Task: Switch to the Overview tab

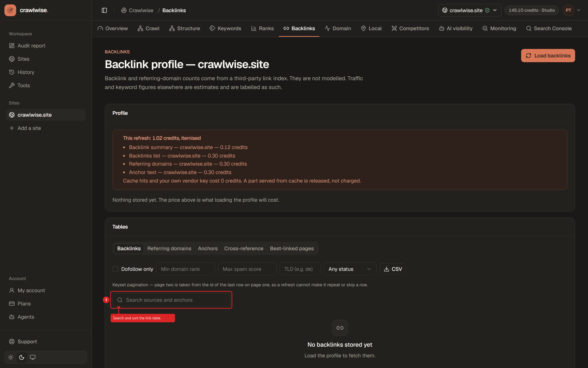Action: [113, 29]
